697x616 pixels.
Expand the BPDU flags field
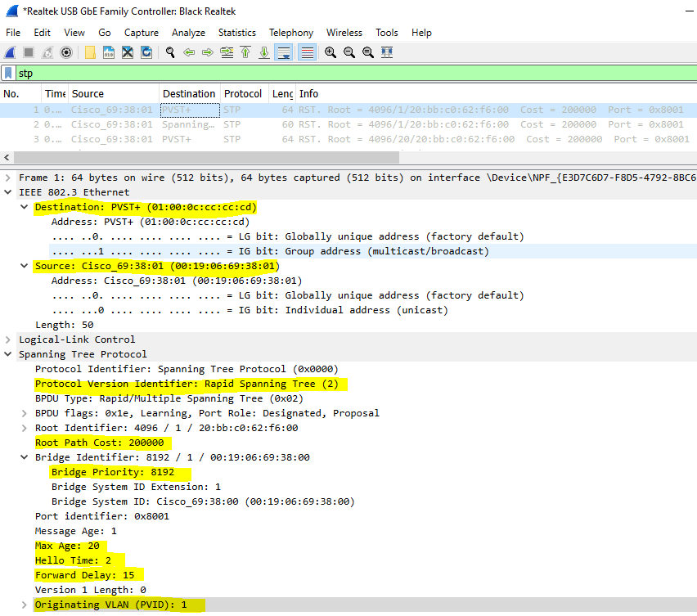(x=25, y=413)
